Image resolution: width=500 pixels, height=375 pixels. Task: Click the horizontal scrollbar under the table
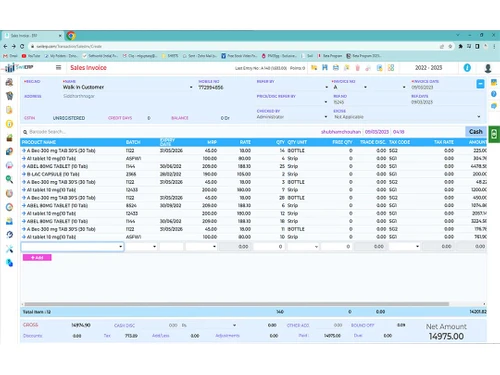click(x=237, y=304)
